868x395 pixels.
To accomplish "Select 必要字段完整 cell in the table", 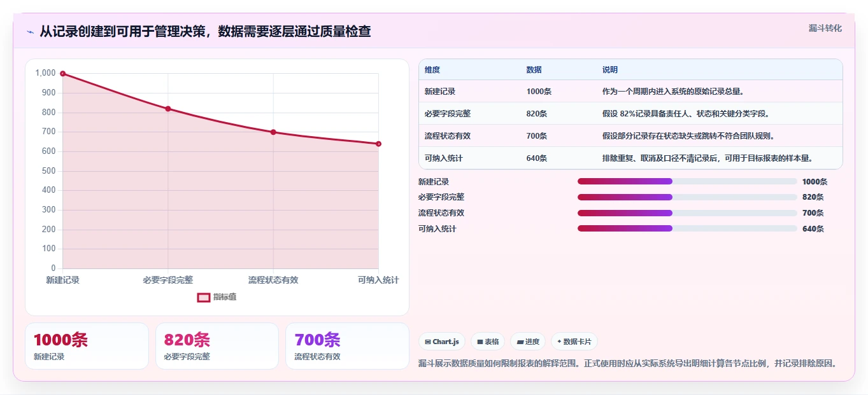I will pyautogui.click(x=448, y=114).
